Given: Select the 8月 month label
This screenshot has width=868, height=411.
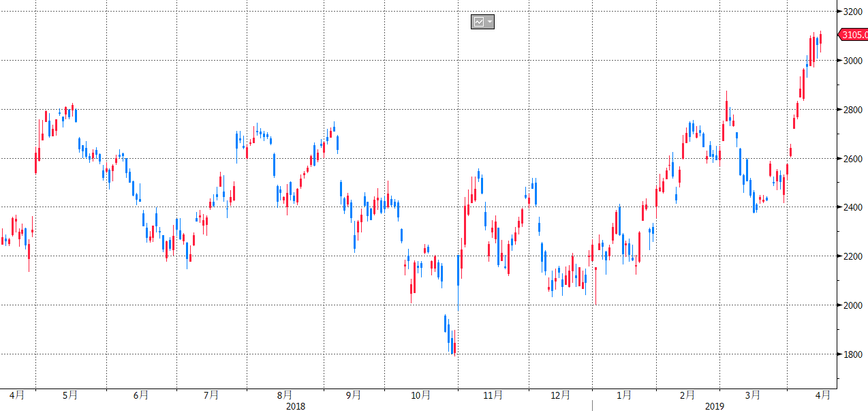Looking at the screenshot, I should [x=285, y=395].
